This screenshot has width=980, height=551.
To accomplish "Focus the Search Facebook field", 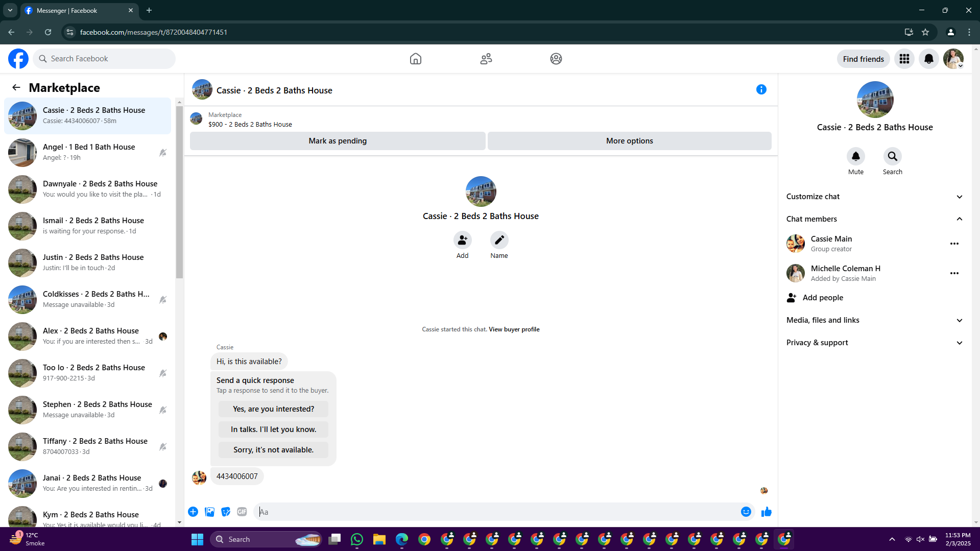I will (x=105, y=59).
